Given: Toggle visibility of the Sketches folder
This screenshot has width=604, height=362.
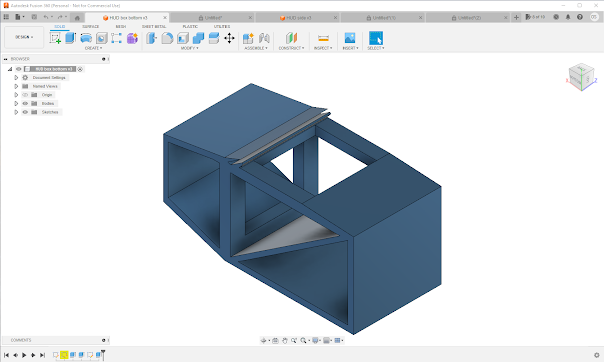Looking at the screenshot, I should 25,112.
